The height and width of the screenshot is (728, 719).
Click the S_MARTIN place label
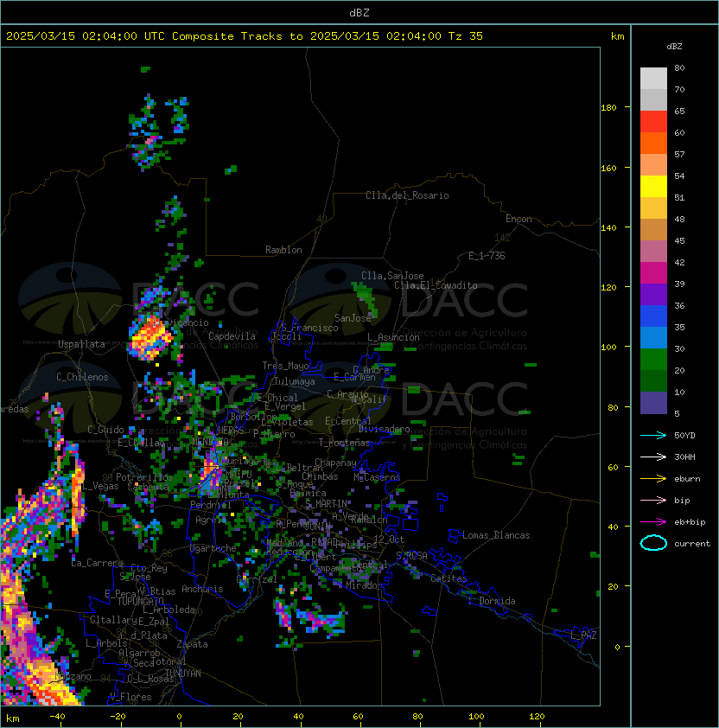[326, 504]
